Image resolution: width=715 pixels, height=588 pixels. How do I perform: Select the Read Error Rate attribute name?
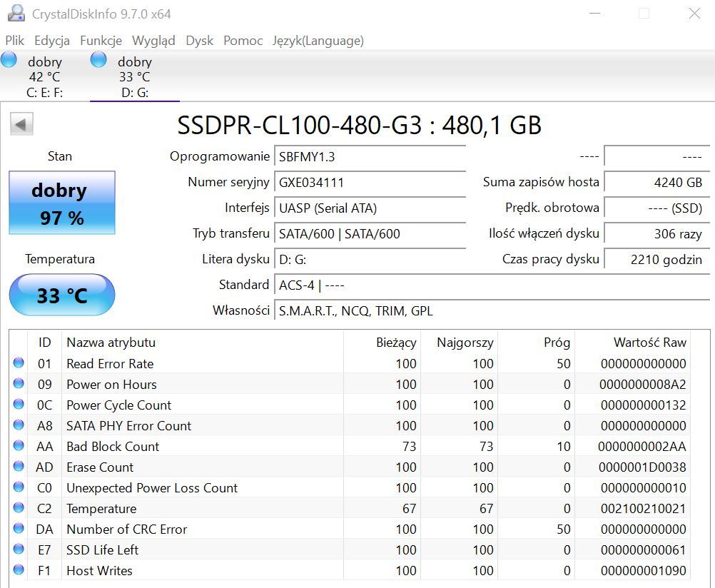point(110,363)
